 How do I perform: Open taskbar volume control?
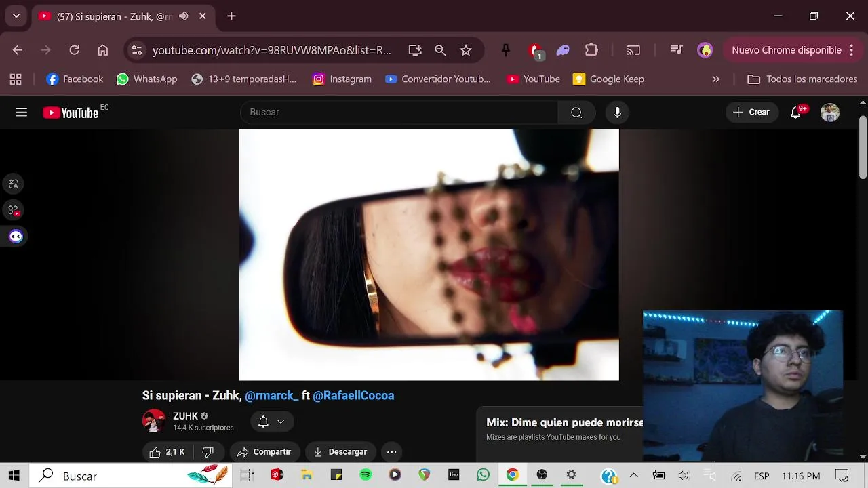coord(684,476)
